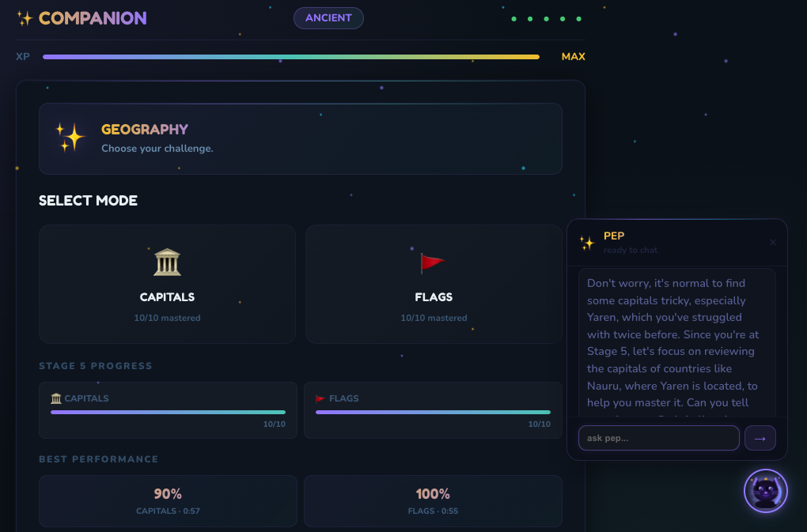This screenshot has height=532, width=807.
Task: Click small flag icon in Flags progress
Action: [320, 398]
